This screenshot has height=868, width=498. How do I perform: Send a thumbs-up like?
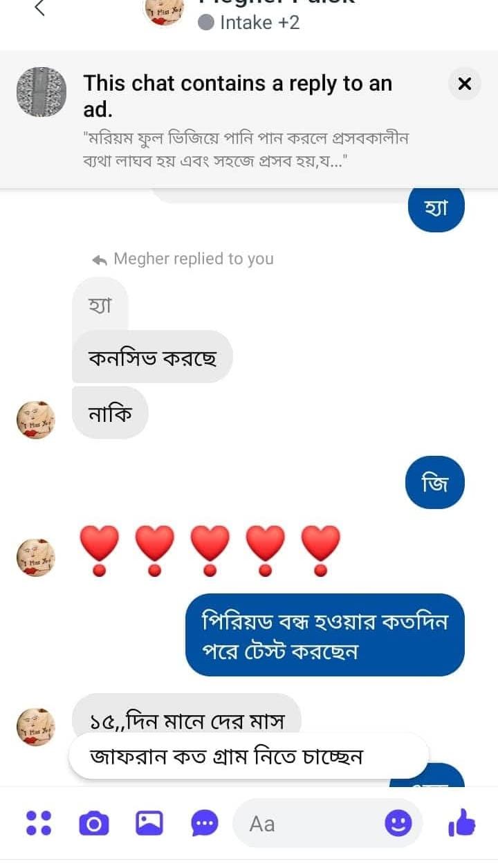pos(462,823)
